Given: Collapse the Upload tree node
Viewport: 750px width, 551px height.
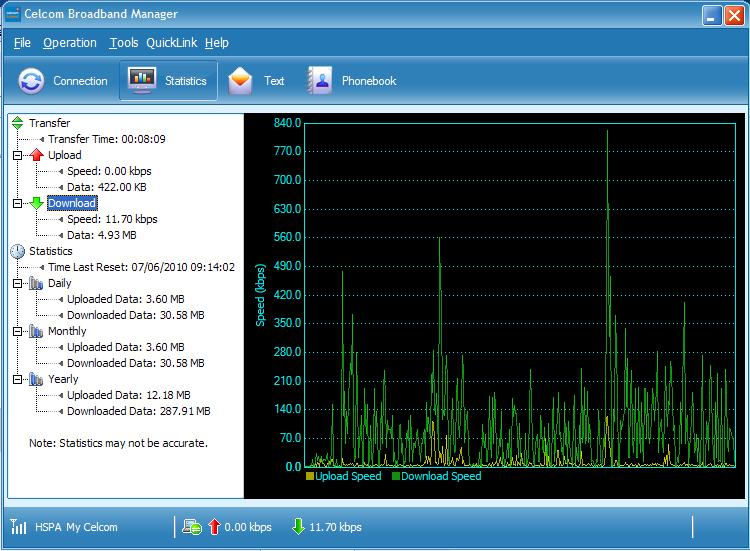Looking at the screenshot, I should (18, 155).
